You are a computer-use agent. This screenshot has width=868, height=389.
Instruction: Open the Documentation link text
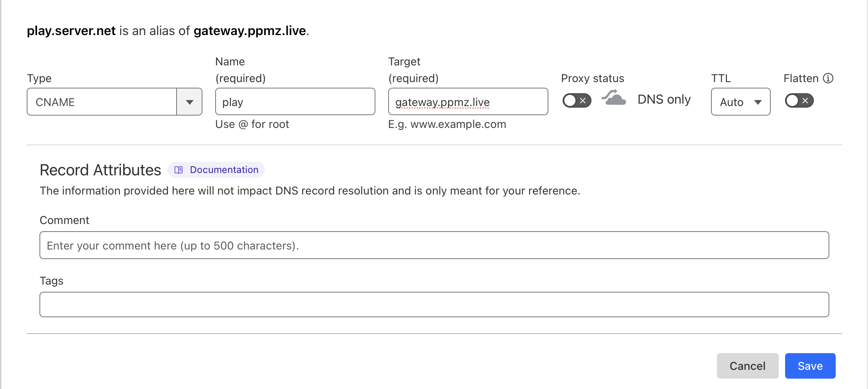coord(224,170)
